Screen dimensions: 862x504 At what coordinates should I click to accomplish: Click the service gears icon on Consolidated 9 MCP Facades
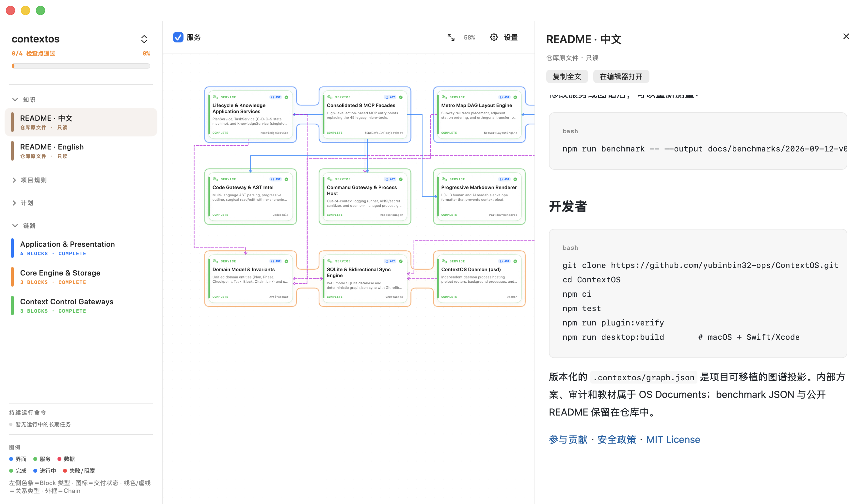[x=330, y=97]
